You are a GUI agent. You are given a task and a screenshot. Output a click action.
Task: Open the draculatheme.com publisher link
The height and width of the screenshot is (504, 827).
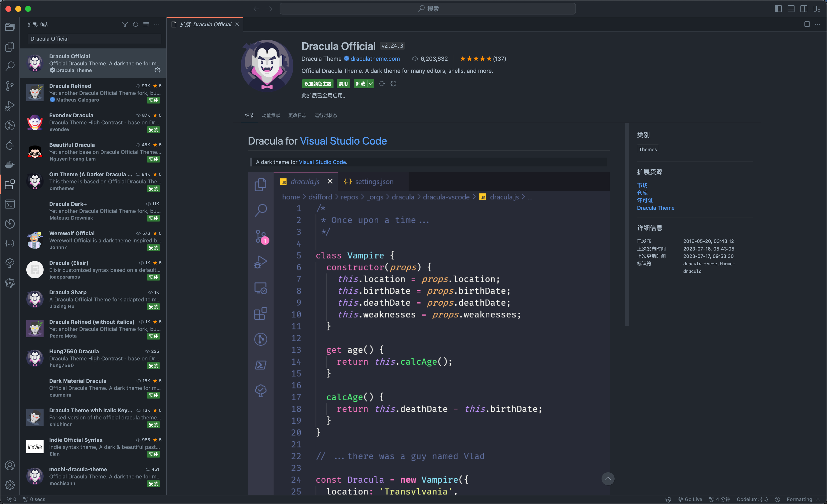point(375,59)
